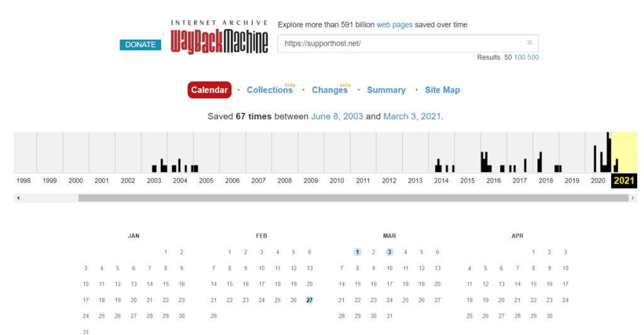The image size is (644, 335).
Task: Switch to the Collections tab
Action: (x=269, y=90)
